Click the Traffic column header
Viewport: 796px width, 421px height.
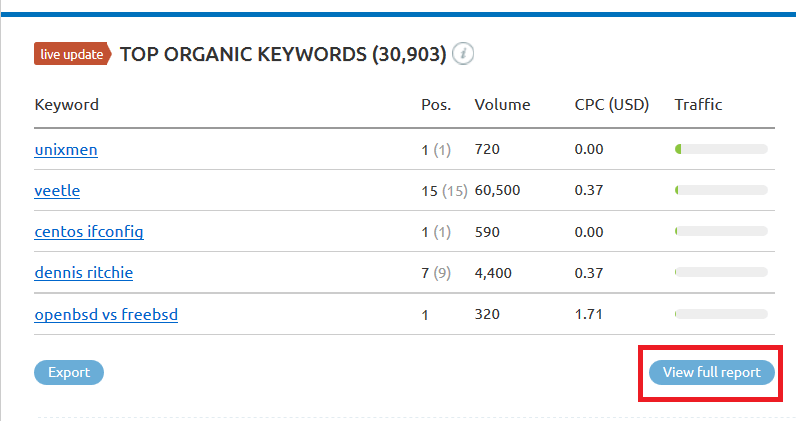tap(699, 105)
